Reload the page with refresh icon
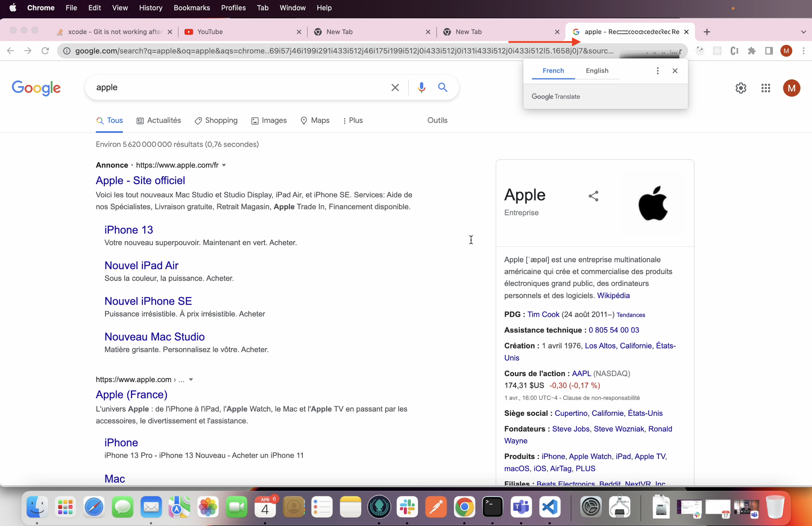 [45, 51]
